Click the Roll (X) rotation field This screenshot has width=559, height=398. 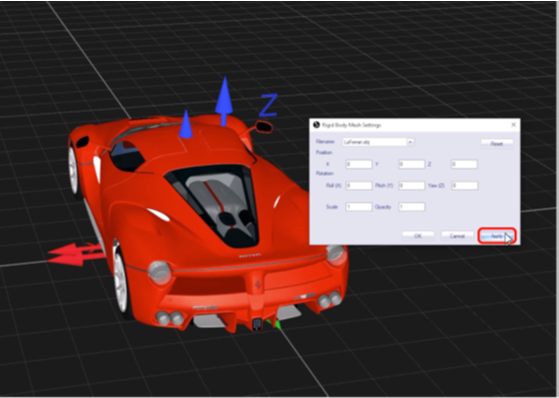pos(359,185)
